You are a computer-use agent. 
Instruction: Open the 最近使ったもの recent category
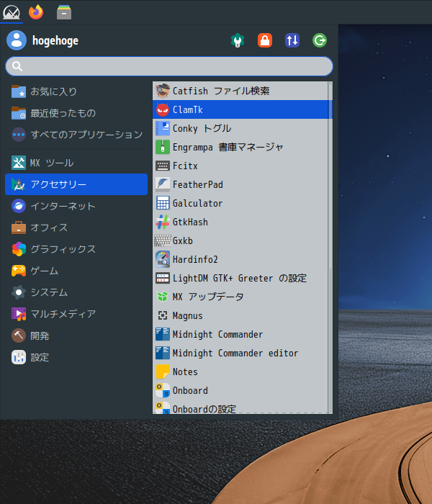pyautogui.click(x=76, y=113)
